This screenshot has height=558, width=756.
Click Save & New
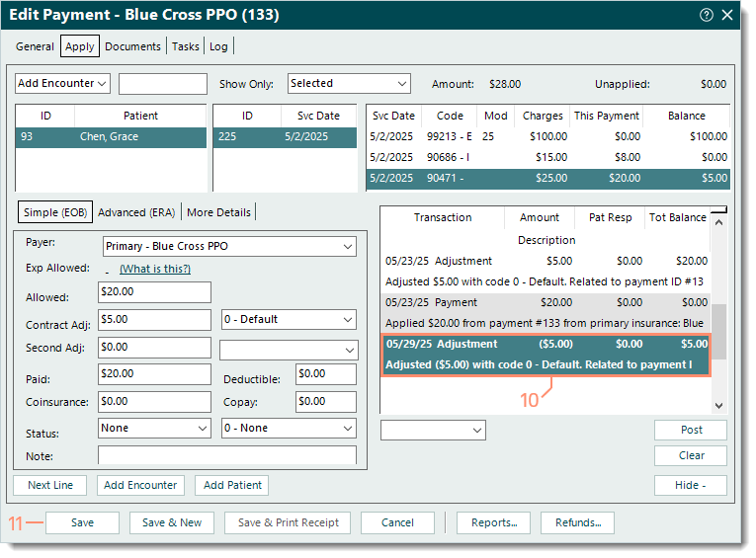(x=172, y=522)
